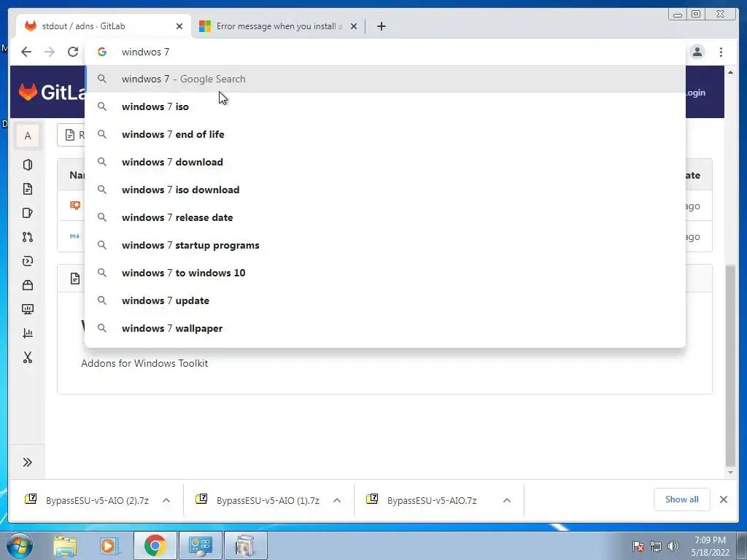
Task: Select suggestion windows 7 to windows 10
Action: coord(385,273)
